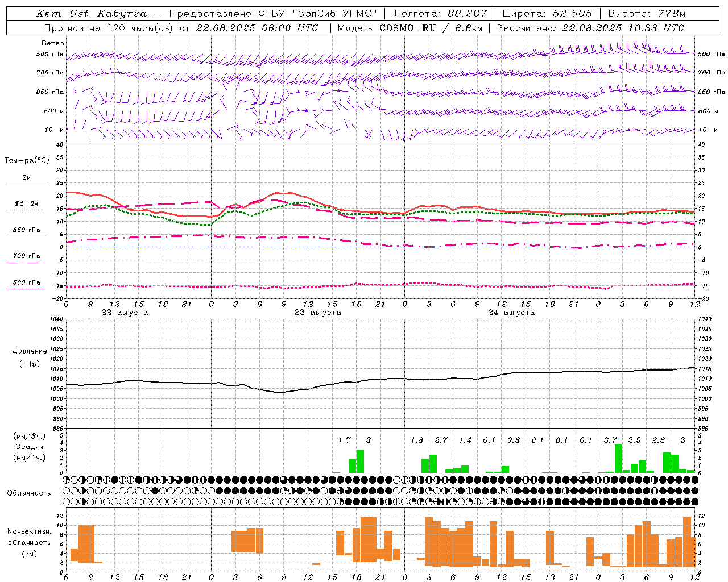Image resolution: width=728 pixels, height=582 pixels.
Task: Click the computed time Рассчитано: 22.08.2025 10:38 UTC
Action: [x=590, y=28]
